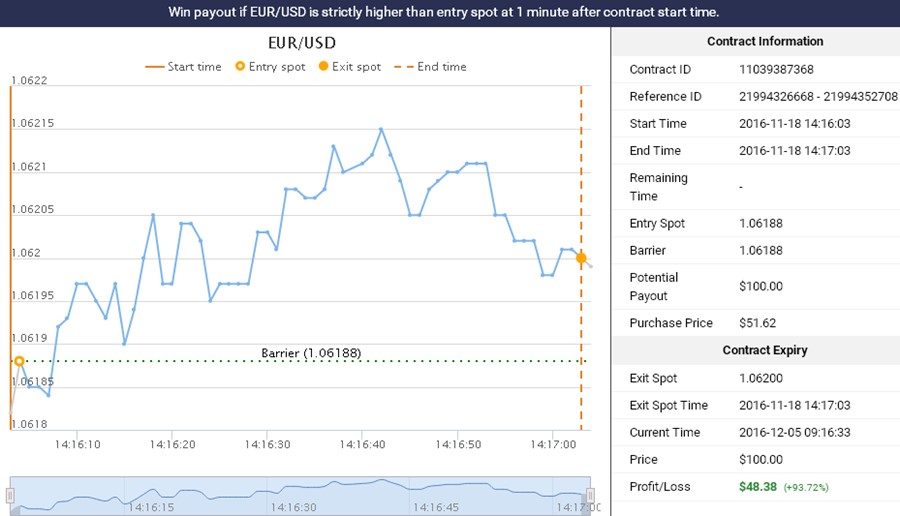Select the Contract Expiry section header
Image resolution: width=900 pixels, height=516 pixels.
[764, 351]
